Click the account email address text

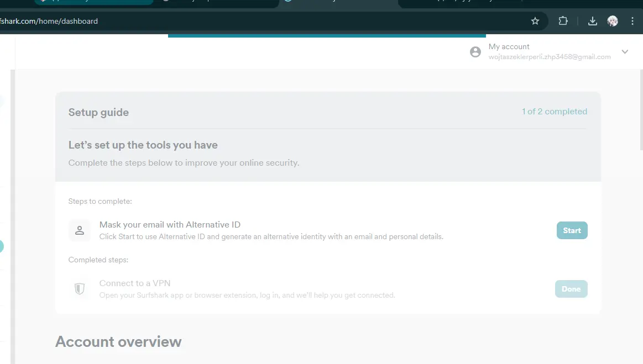click(x=550, y=57)
